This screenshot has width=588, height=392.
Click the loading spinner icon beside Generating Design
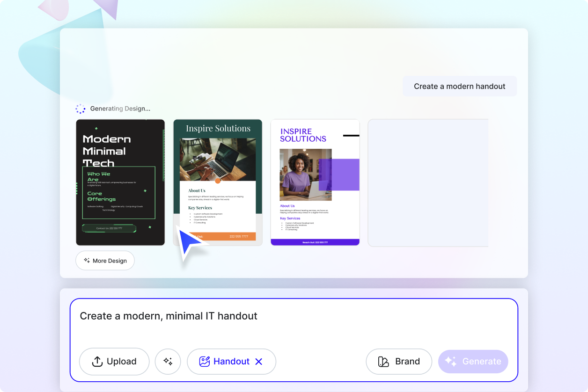tap(81, 109)
